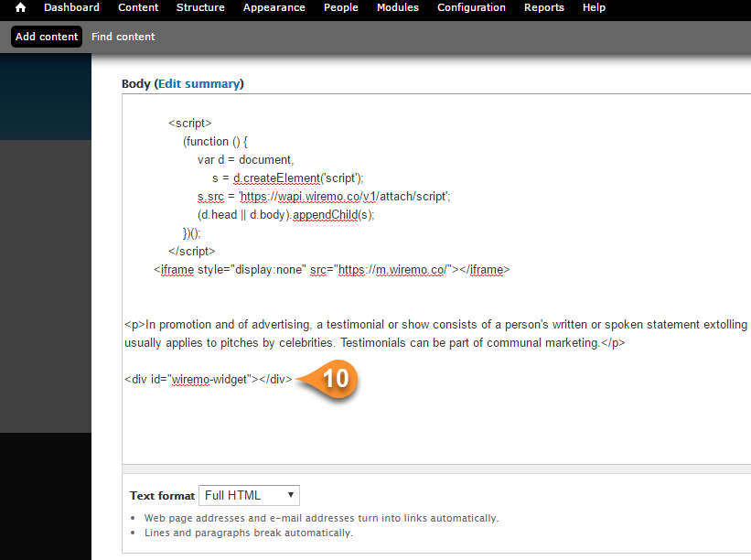The image size is (751, 560).
Task: Open the Dashboard menu
Action: (x=72, y=7)
